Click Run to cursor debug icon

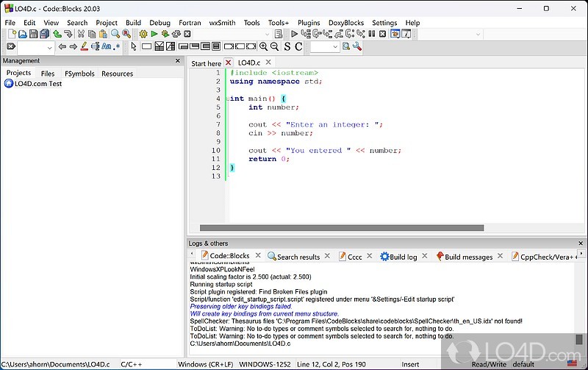[x=306, y=34]
